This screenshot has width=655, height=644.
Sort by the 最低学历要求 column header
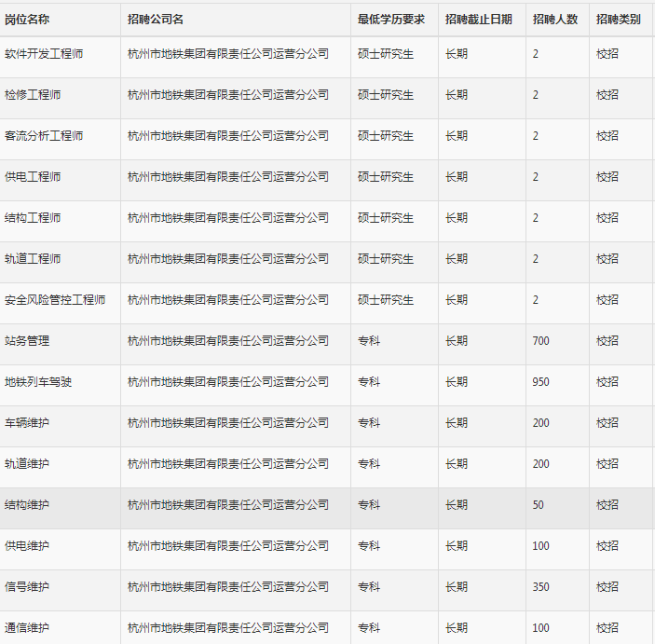tap(391, 20)
